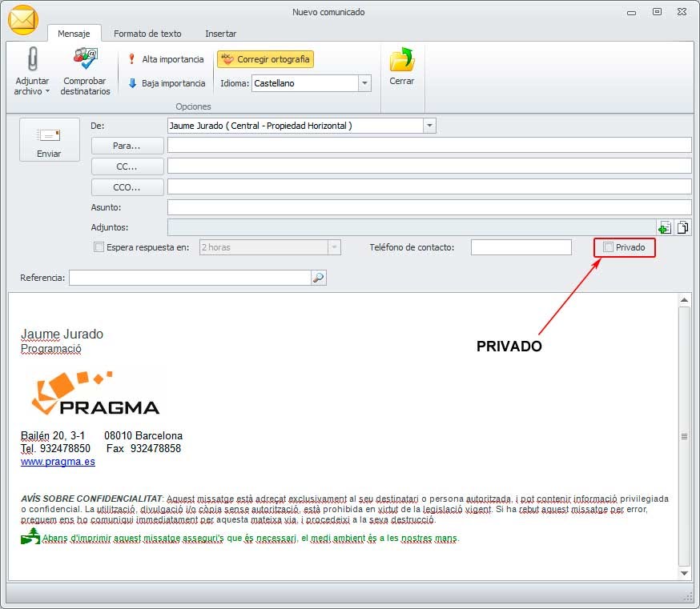Click the AVÍS SOBRE CONFIDENCIALITAT text

point(91,499)
